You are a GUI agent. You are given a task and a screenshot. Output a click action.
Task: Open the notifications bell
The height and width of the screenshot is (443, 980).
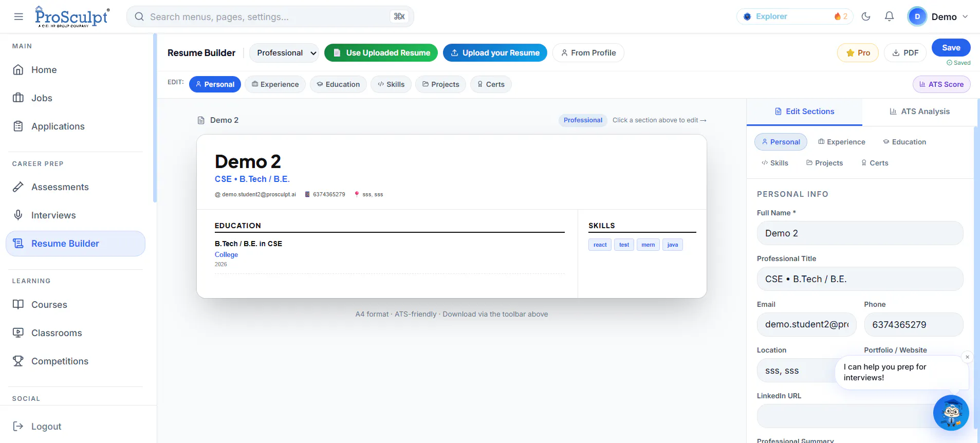pos(889,16)
